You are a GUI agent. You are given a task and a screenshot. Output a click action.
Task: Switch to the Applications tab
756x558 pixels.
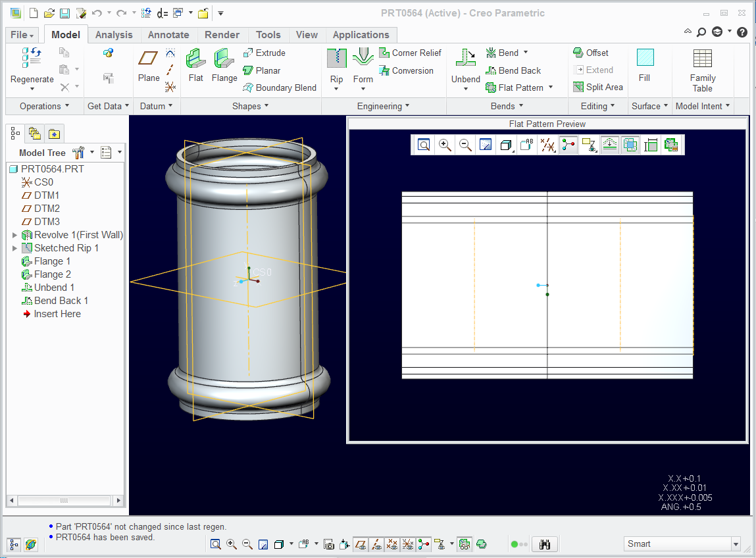click(x=361, y=35)
